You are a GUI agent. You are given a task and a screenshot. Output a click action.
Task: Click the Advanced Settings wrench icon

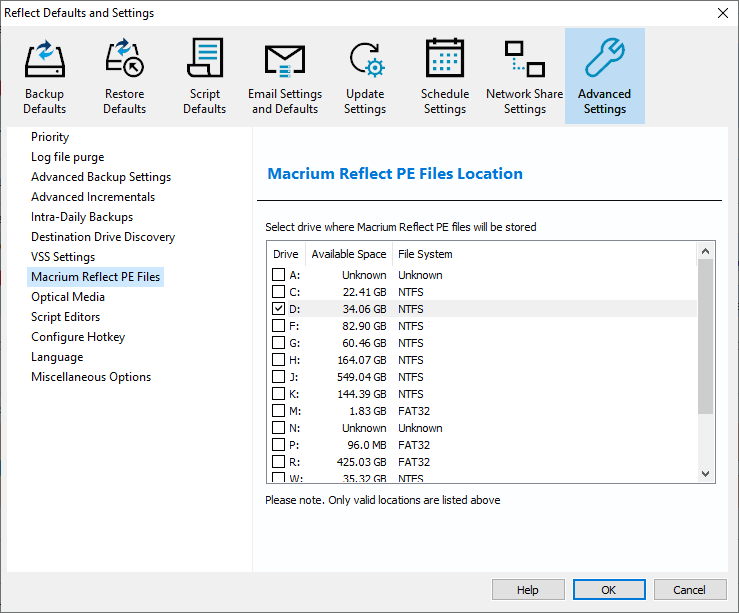click(605, 60)
